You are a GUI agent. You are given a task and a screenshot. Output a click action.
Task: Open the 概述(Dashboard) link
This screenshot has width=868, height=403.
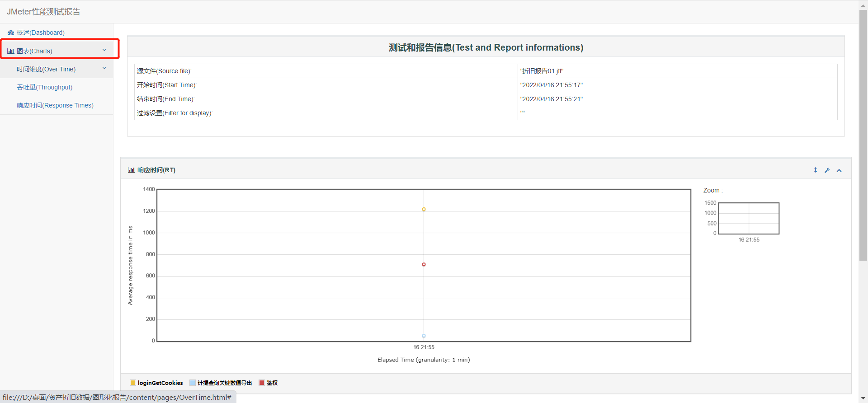pos(41,33)
